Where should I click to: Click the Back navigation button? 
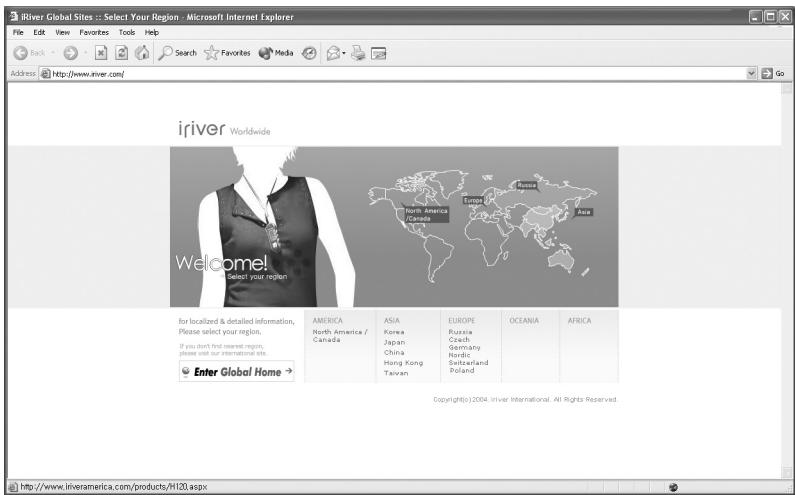(29, 53)
